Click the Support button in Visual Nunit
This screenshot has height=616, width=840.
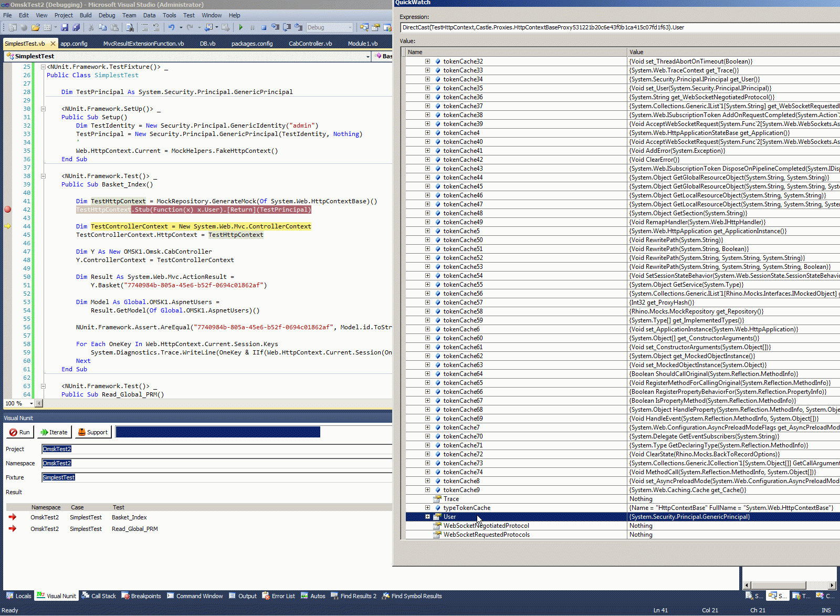point(93,432)
